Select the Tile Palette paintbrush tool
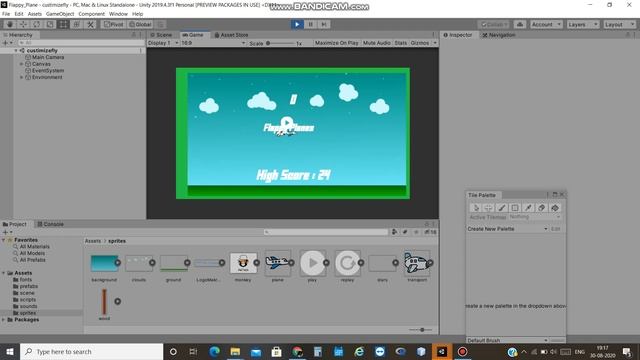Viewport: 640px width, 360px height. coord(502,208)
